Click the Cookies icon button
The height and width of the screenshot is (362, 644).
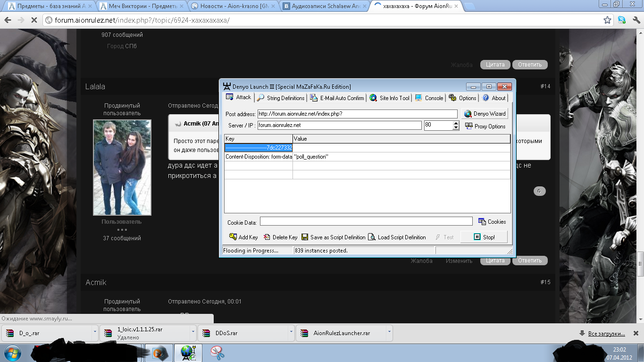(492, 221)
